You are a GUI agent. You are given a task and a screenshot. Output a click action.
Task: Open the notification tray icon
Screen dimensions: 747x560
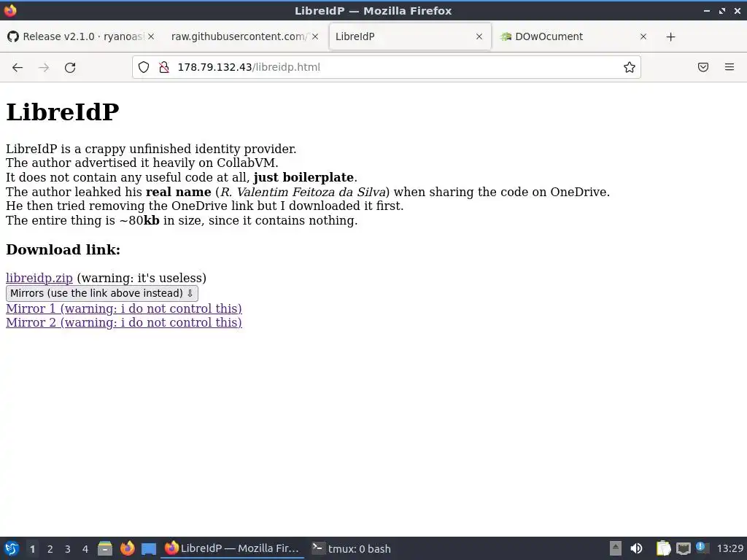coord(702,548)
